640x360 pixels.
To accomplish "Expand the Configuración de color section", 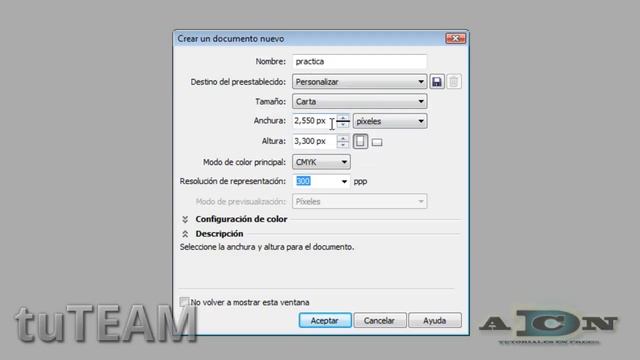I will coord(185,219).
